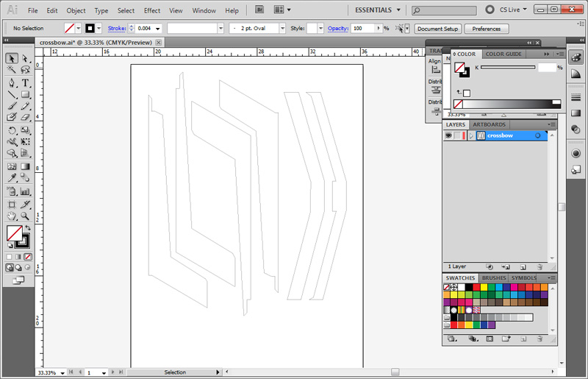Select the Magic Wand tool
The width and height of the screenshot is (588, 379).
point(12,69)
